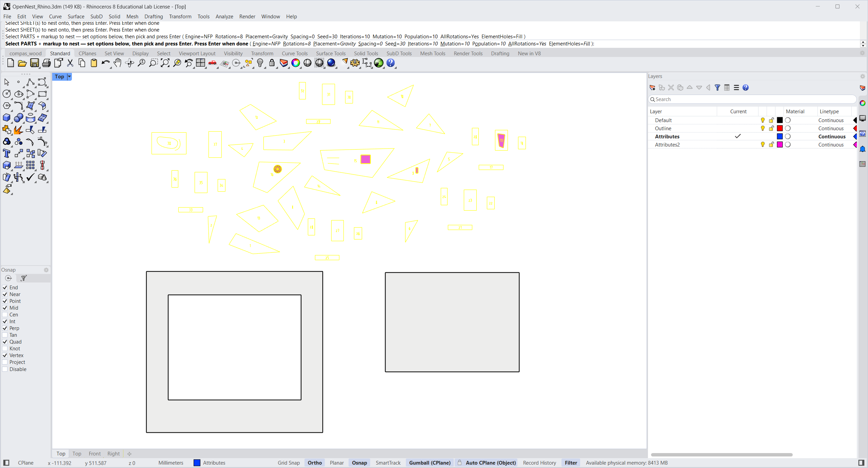Enable the Knot osnap checkbox

[x=5, y=349]
